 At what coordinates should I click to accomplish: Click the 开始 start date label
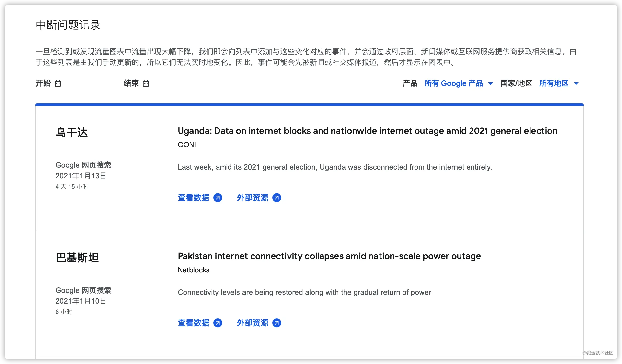(43, 83)
